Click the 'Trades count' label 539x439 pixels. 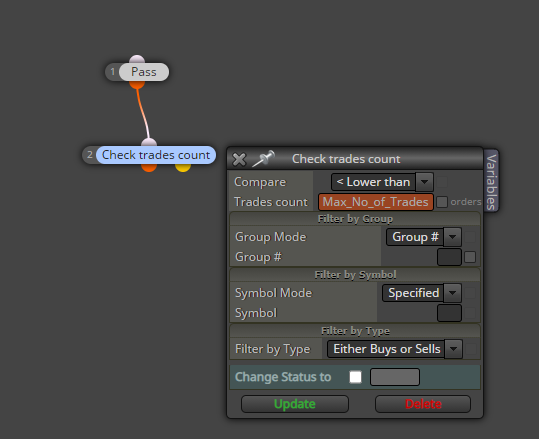point(271,202)
